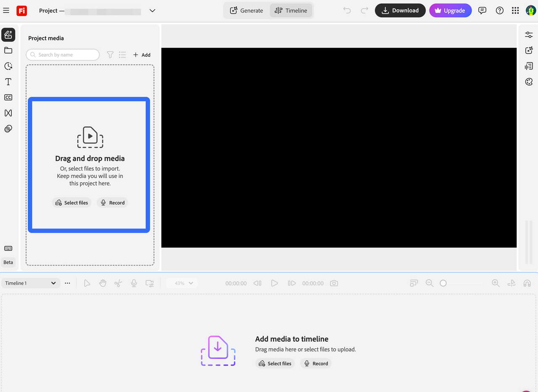Click the Undo arrow
The height and width of the screenshot is (392, 538).
point(347,11)
